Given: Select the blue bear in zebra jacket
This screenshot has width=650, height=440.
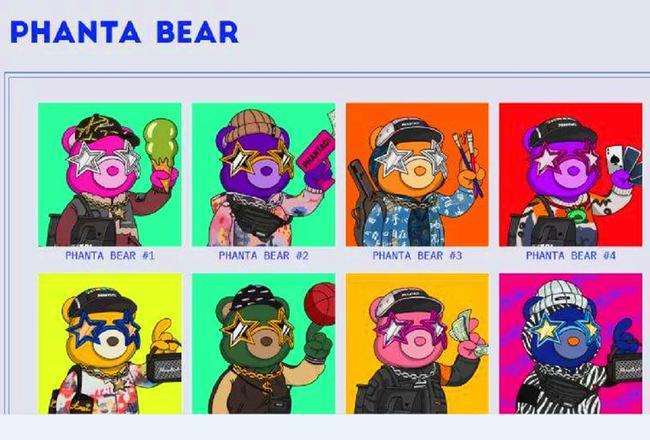Looking at the screenshot, I should click(x=570, y=343).
